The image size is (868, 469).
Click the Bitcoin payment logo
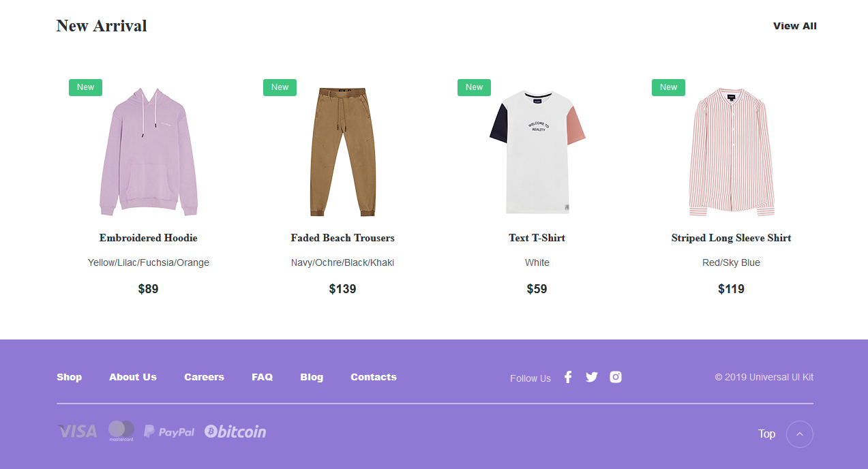(x=235, y=432)
